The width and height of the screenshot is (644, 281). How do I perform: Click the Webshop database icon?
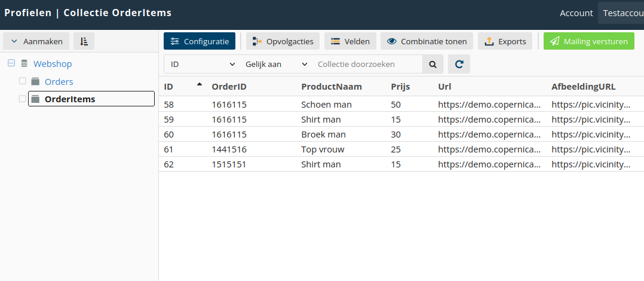(24, 64)
